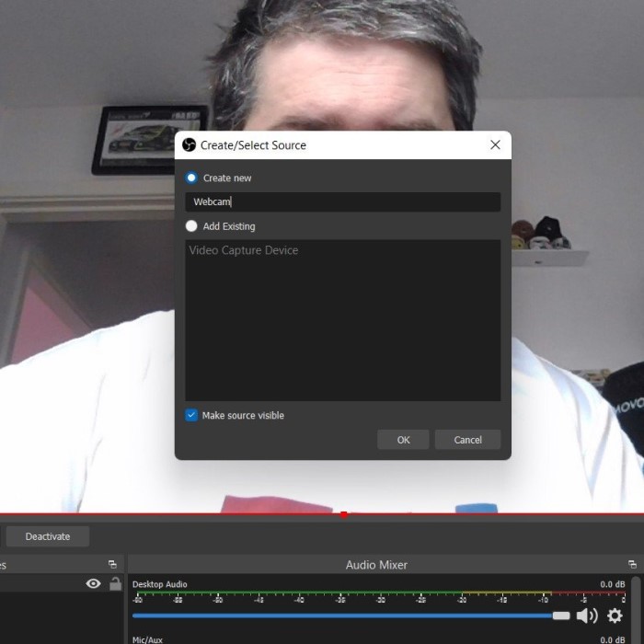This screenshot has width=644, height=644.
Task: Mute Desktop Audio speaker icon
Action: (x=587, y=615)
